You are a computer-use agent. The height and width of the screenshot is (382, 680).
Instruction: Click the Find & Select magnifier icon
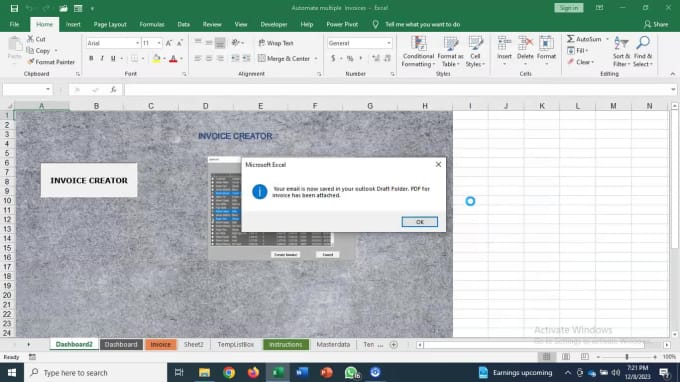(643, 43)
